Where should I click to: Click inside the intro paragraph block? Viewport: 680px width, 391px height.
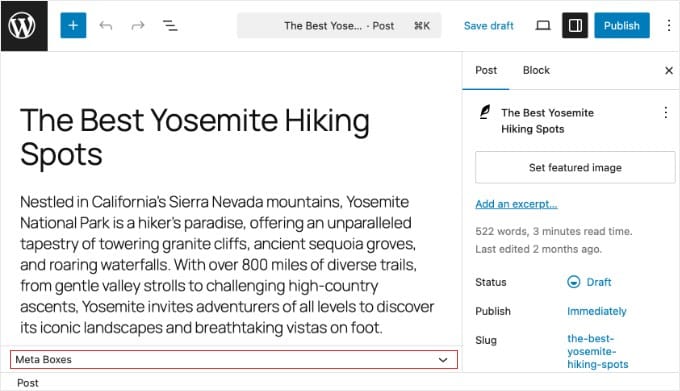pos(227,264)
